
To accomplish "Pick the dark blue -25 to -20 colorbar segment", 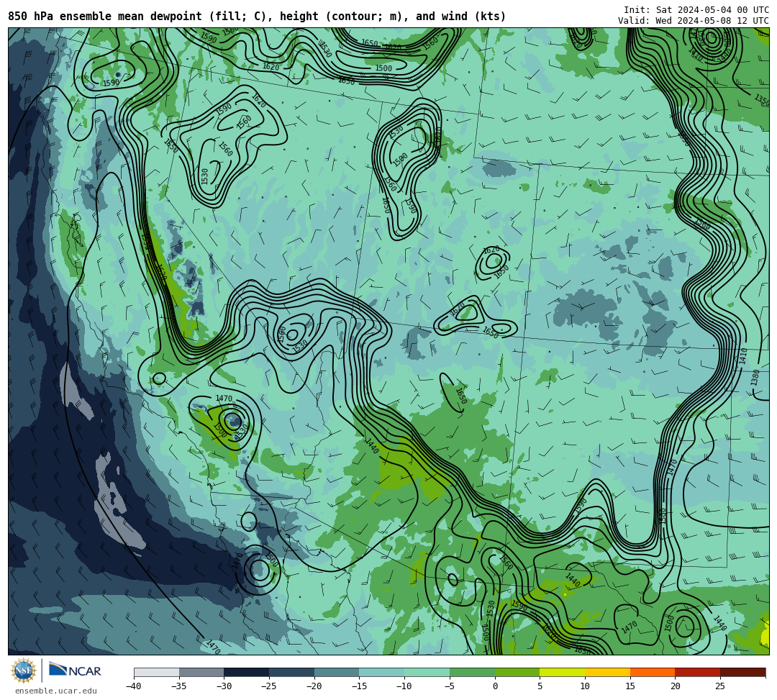I will pos(292,672).
